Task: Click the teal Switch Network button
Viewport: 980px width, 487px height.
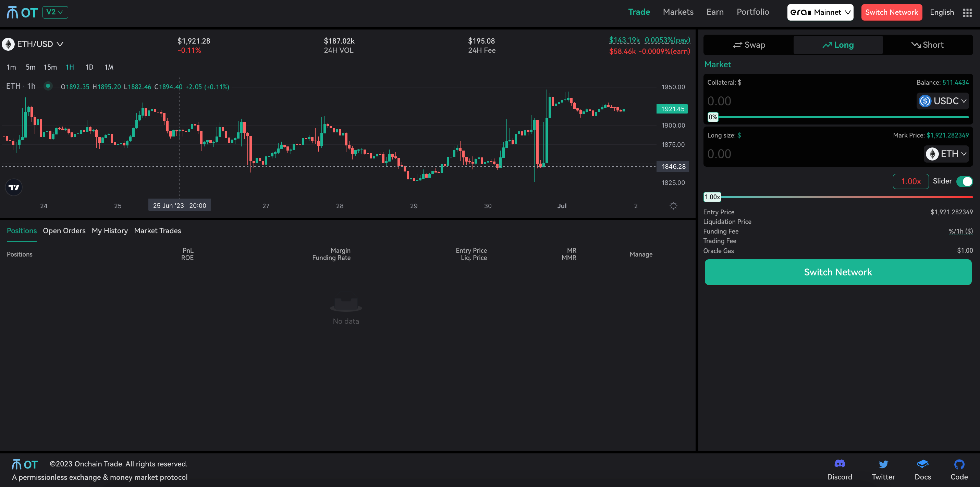Action: 838,272
